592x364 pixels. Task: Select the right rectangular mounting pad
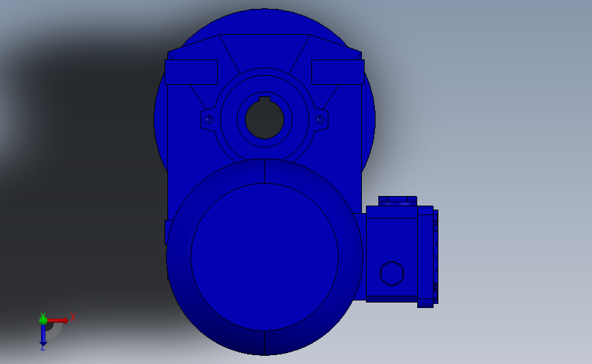[x=338, y=72]
